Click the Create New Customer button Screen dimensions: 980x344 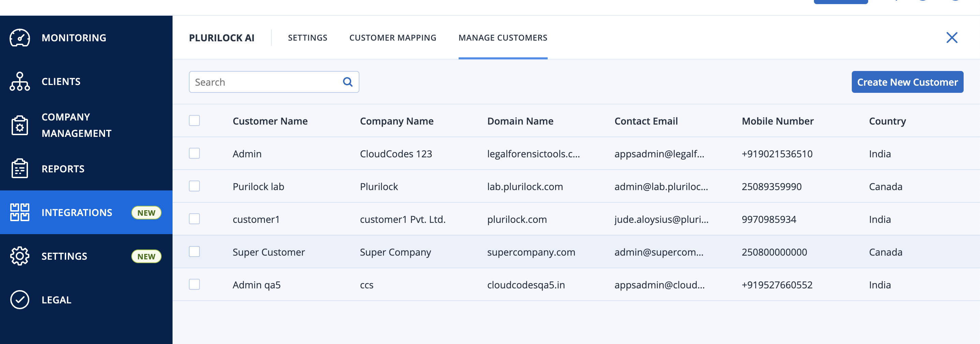(x=907, y=82)
